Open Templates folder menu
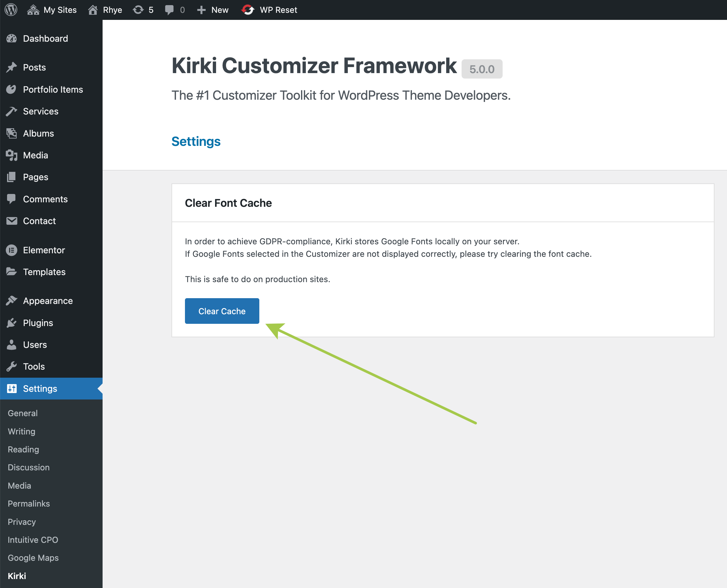 click(44, 272)
